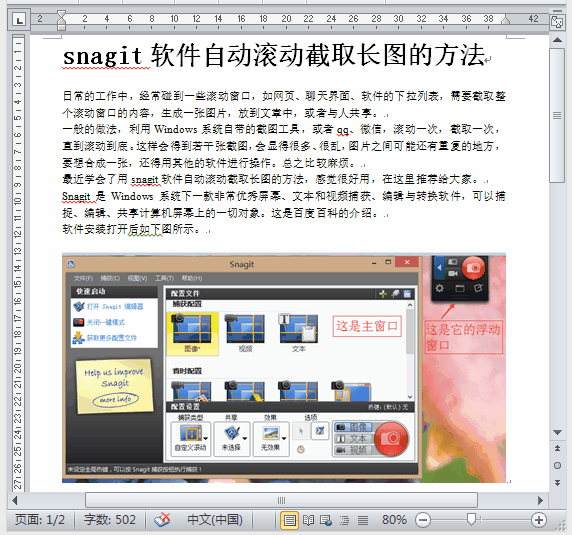Select the 视频 capture profile thumbnail
The image size is (572, 535).
click(x=245, y=333)
